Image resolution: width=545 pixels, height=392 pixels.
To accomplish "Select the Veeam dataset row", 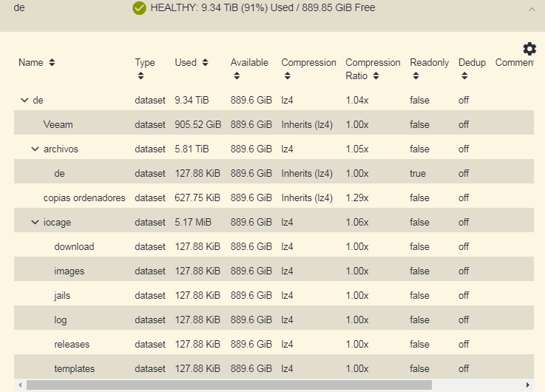I will [x=58, y=124].
